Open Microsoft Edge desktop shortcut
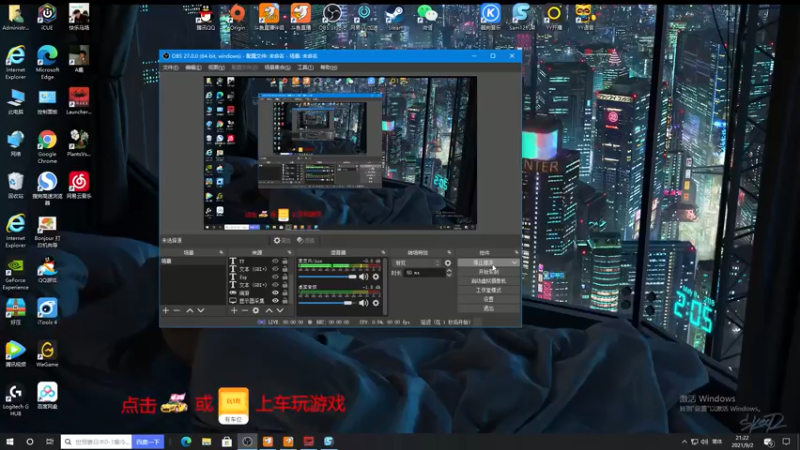The width and height of the screenshot is (800, 450). [x=47, y=62]
